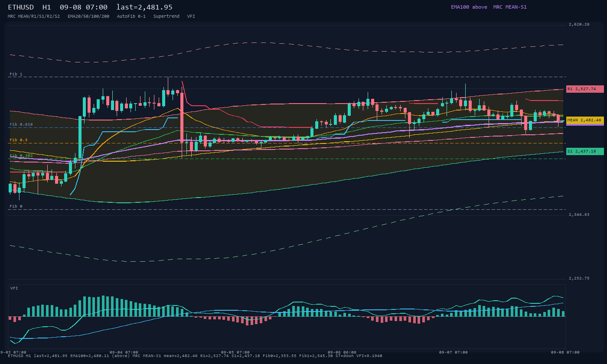The height and width of the screenshot is (364, 607).
Task: Click the AutoFib 0-1 legend label
Action: (131, 16)
